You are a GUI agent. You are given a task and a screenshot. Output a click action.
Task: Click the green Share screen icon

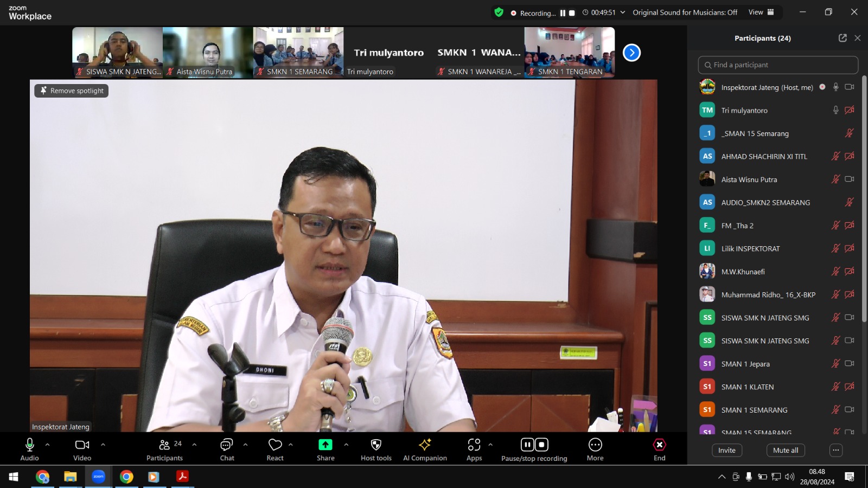(325, 445)
